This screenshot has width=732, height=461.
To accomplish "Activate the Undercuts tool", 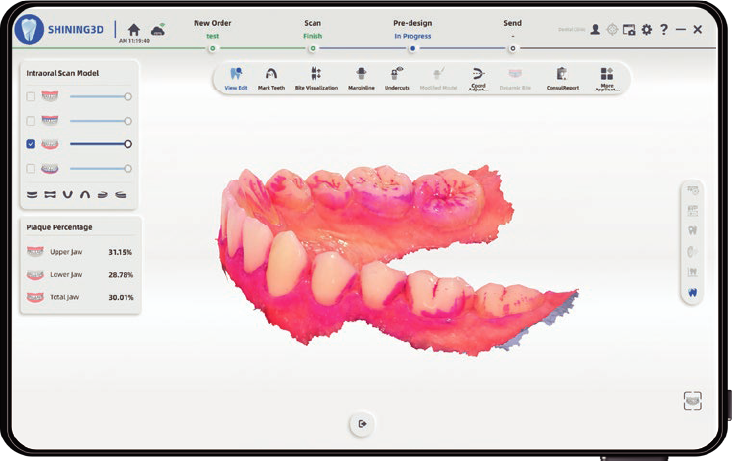I will pyautogui.click(x=397, y=77).
